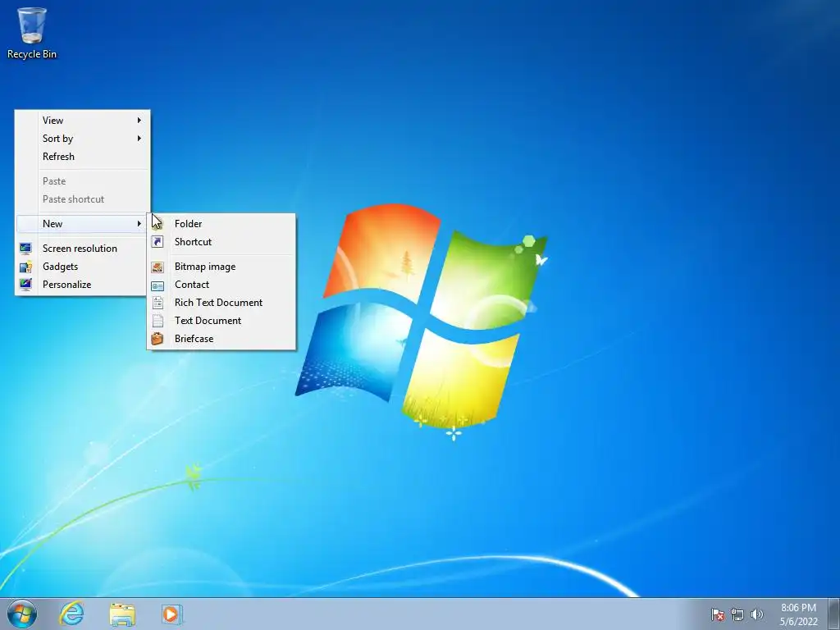Create a new Text Document
The width and height of the screenshot is (840, 630).
(221, 321)
